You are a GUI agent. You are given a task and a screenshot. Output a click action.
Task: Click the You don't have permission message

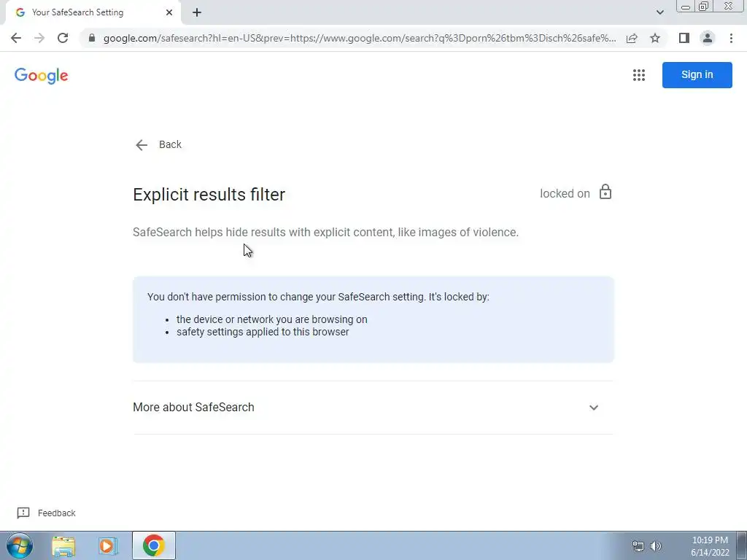pos(318,297)
